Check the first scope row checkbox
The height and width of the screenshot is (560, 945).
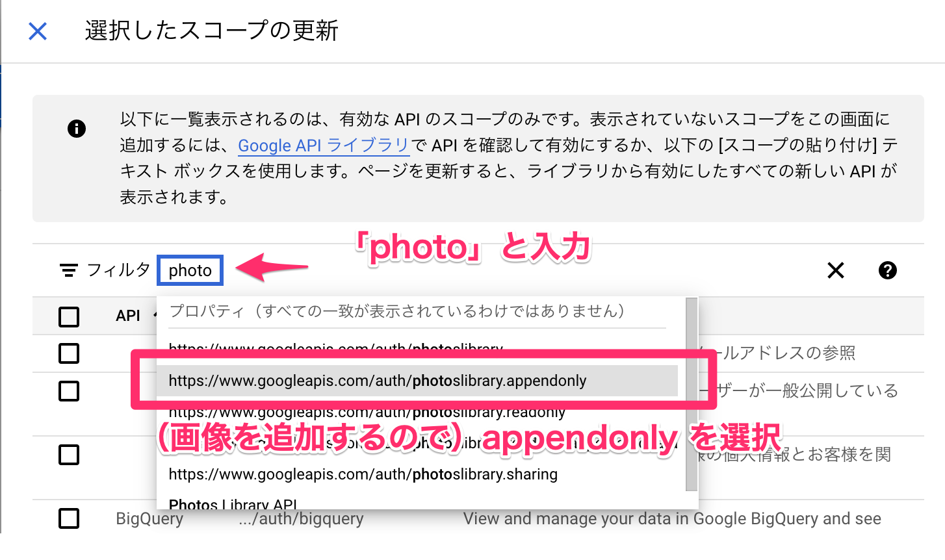click(69, 353)
